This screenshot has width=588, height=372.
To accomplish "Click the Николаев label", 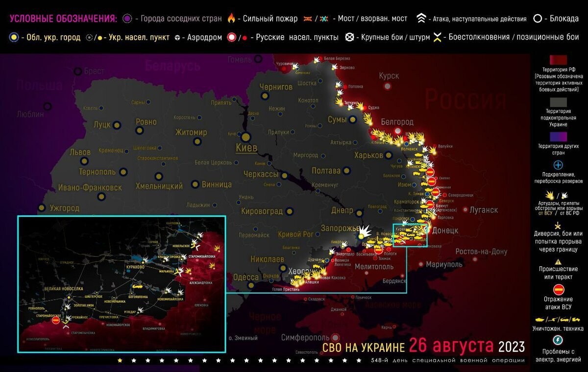I will [x=267, y=259].
